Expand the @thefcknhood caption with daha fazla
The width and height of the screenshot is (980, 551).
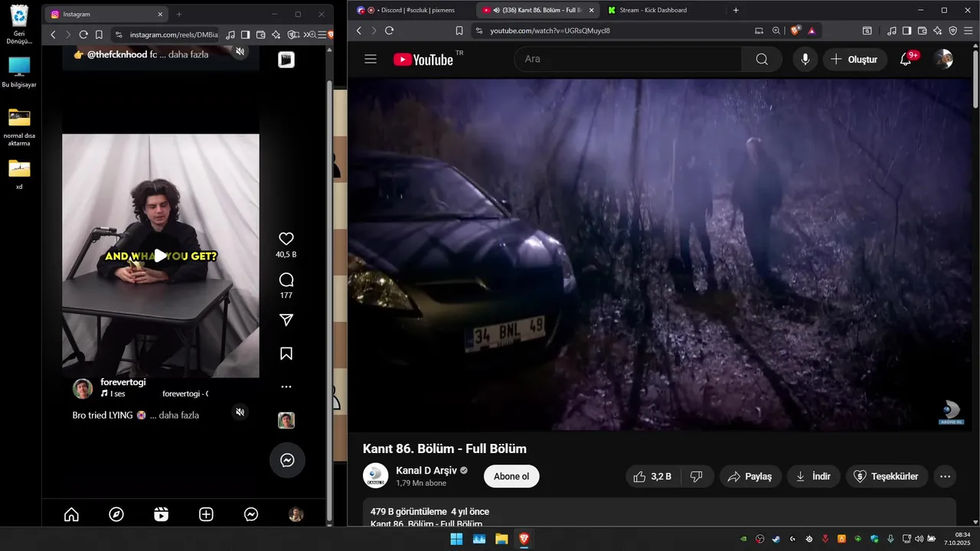click(x=188, y=54)
